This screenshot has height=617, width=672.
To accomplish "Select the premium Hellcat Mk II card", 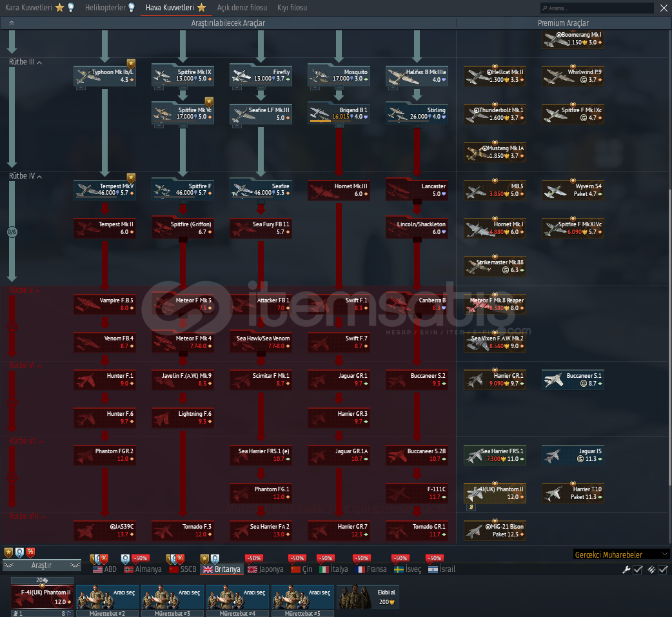I will coord(495,76).
